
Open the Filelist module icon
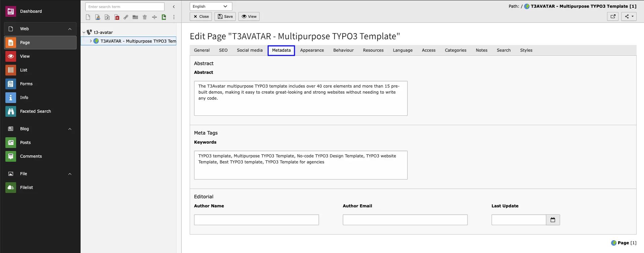(11, 188)
